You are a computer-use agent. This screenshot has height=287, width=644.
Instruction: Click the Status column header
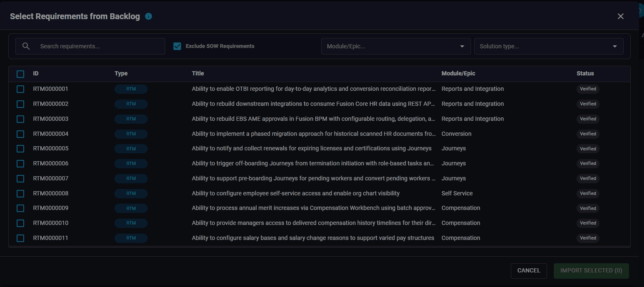pos(585,73)
